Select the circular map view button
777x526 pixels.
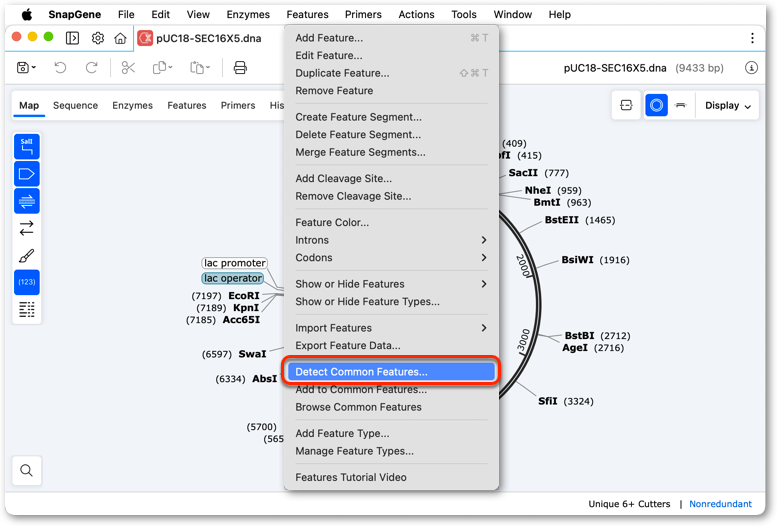click(x=656, y=105)
